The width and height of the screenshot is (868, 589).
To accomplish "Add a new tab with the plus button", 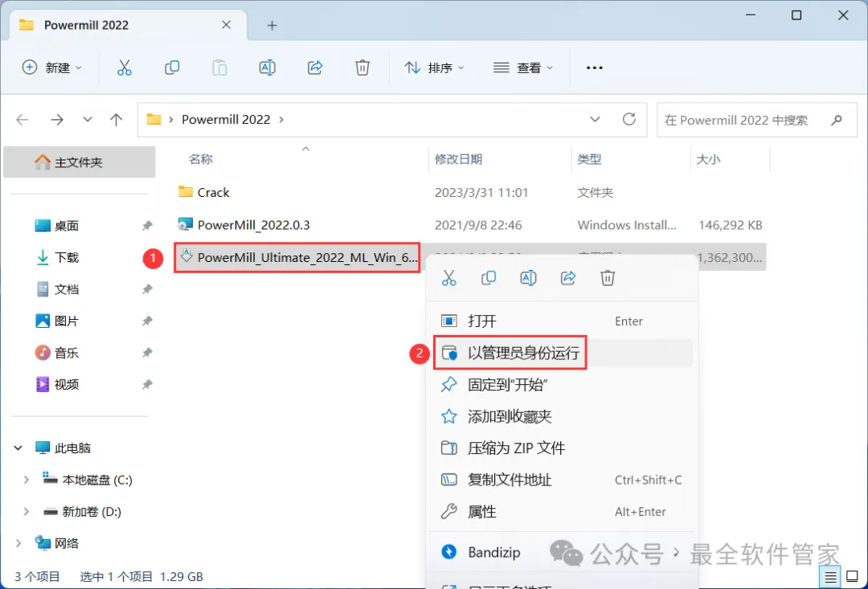I will point(272,25).
